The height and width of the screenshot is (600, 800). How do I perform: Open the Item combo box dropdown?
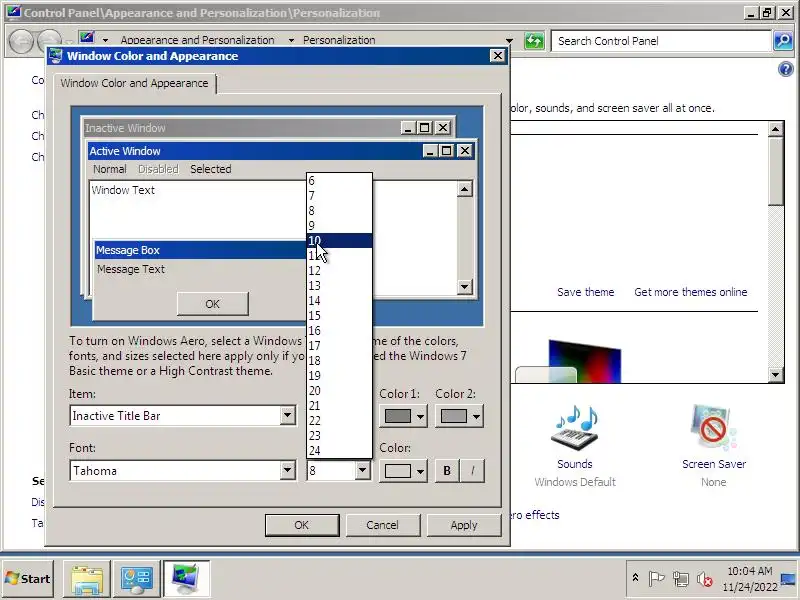(287, 415)
